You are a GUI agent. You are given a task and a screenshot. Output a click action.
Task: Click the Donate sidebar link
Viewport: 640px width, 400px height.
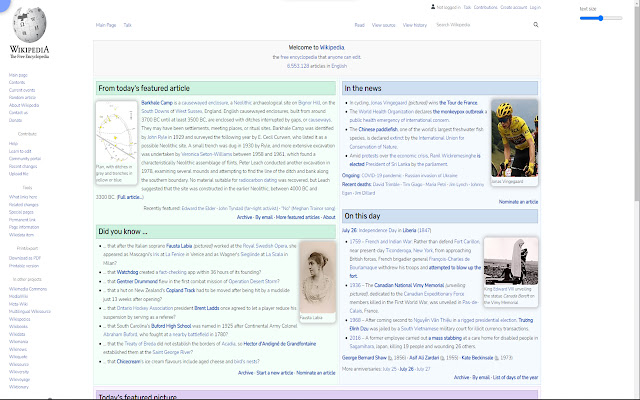coord(16,120)
